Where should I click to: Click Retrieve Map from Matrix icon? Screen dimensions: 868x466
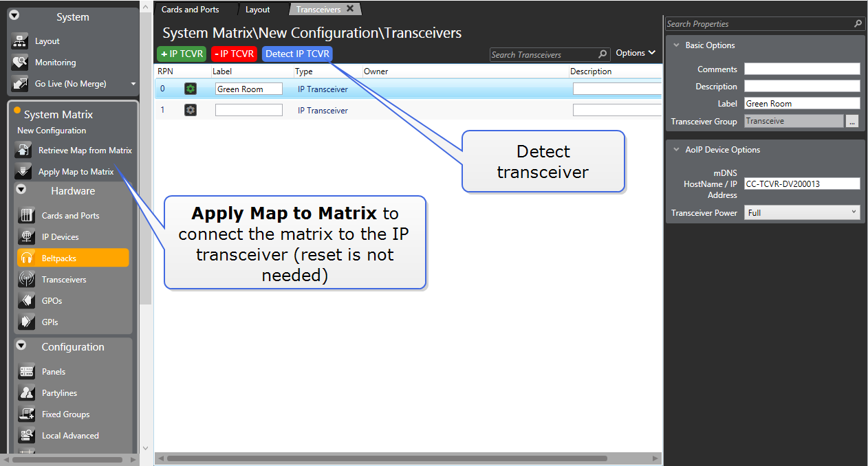pos(23,151)
